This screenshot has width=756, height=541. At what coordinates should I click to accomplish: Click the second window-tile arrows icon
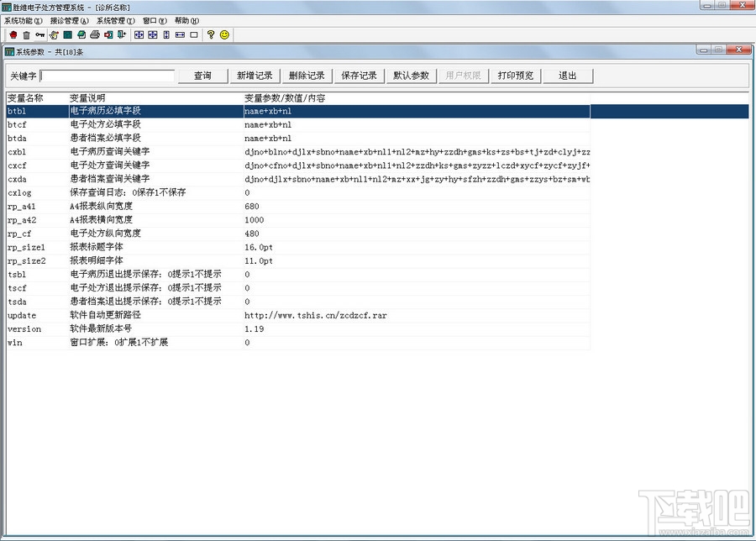coord(152,34)
